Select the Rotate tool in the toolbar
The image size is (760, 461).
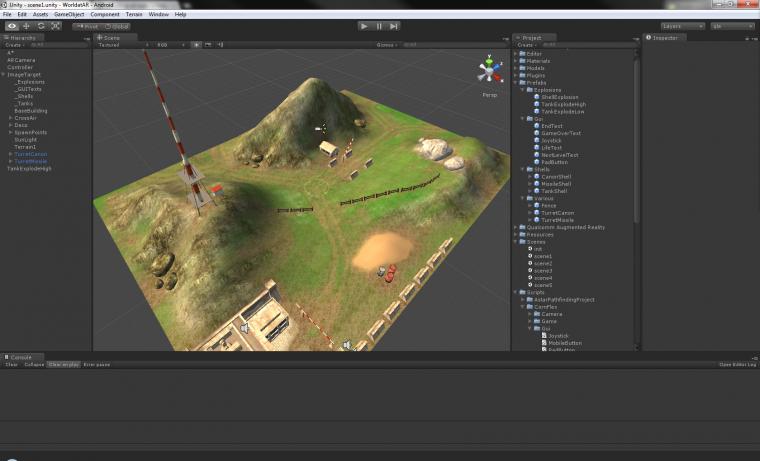pyautogui.click(x=41, y=26)
